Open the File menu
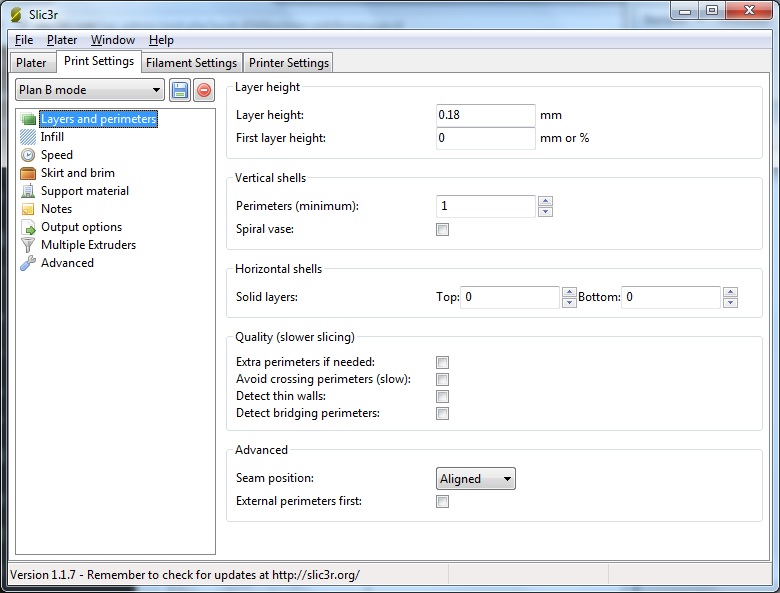The image size is (780, 593). tap(24, 40)
